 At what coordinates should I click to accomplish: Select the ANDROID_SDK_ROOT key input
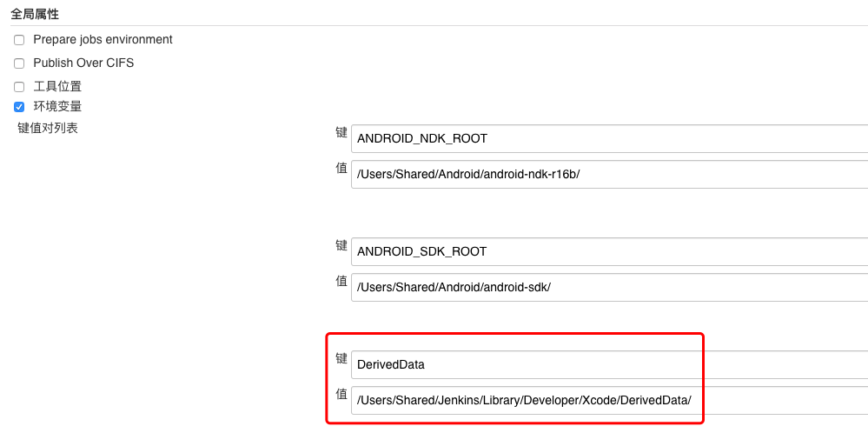point(608,251)
